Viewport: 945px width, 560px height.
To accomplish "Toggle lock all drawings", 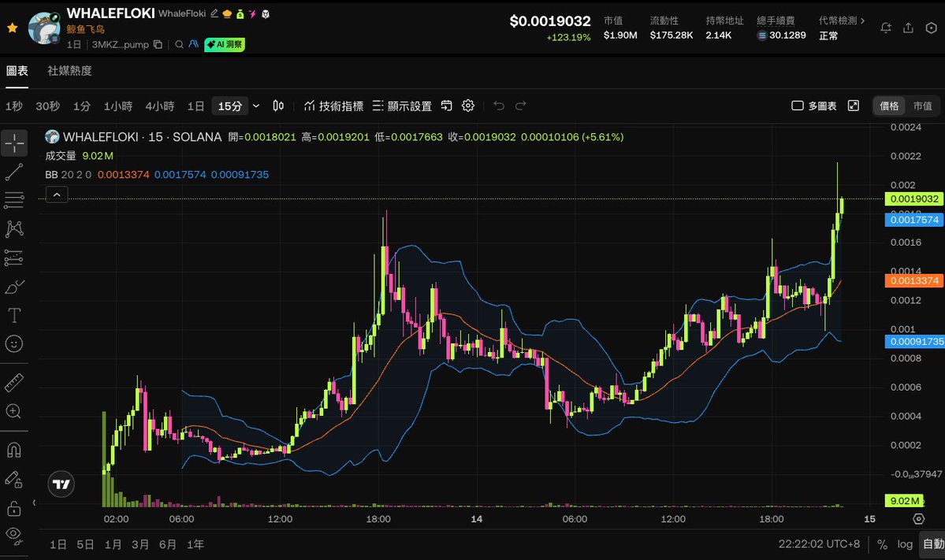I will coord(14,508).
